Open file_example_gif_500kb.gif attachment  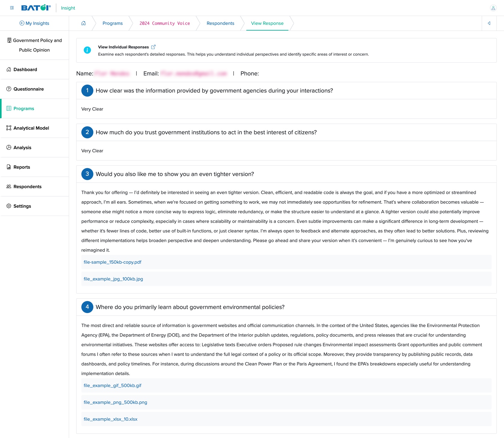(112, 385)
